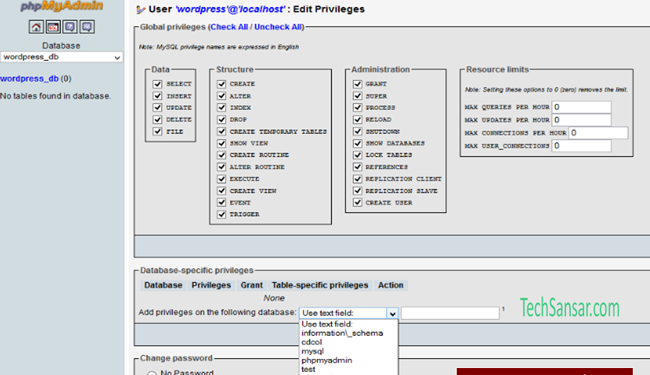
Task: Toggle EVENT privilege
Action: (x=222, y=203)
